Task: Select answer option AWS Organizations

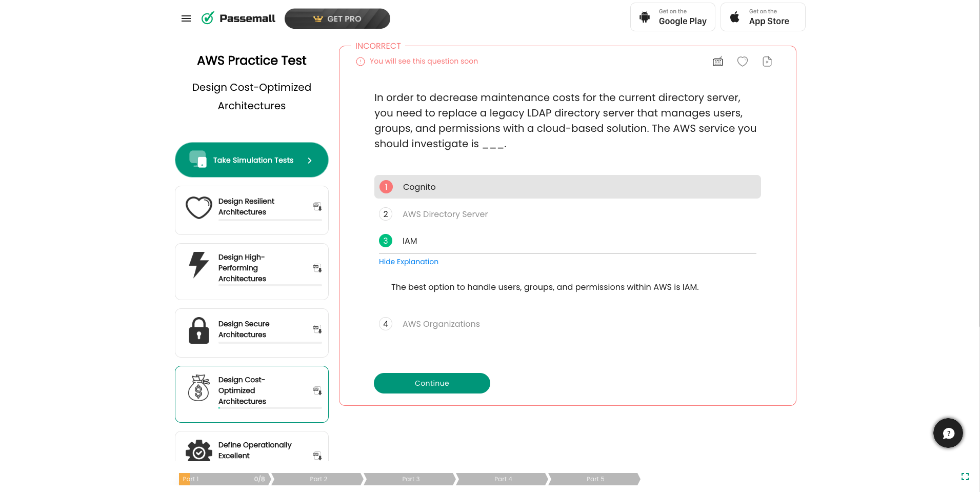Action: (567, 324)
